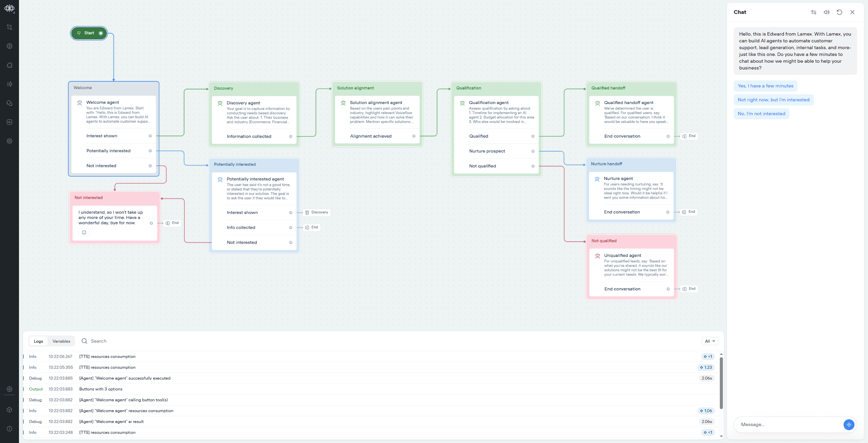868x443 pixels.
Task: Click the Voiceflow logo in top-left
Action: pos(9,8)
